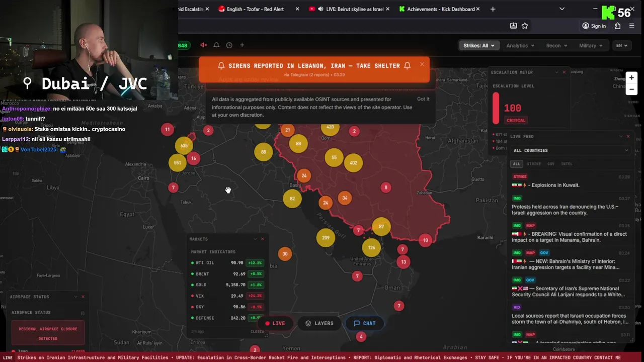Open the browser extensions puzzle icon
Viewport: 644px width, 362px height.
618,26
